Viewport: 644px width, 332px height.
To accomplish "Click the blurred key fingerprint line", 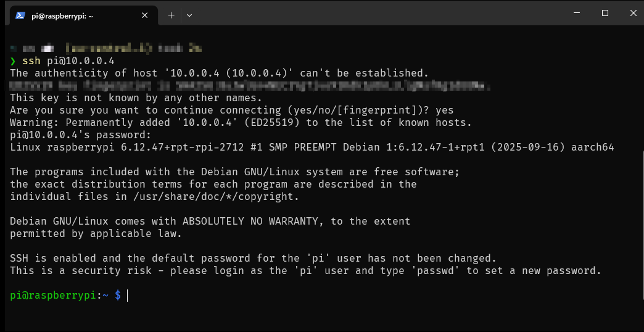I will click(250, 86).
